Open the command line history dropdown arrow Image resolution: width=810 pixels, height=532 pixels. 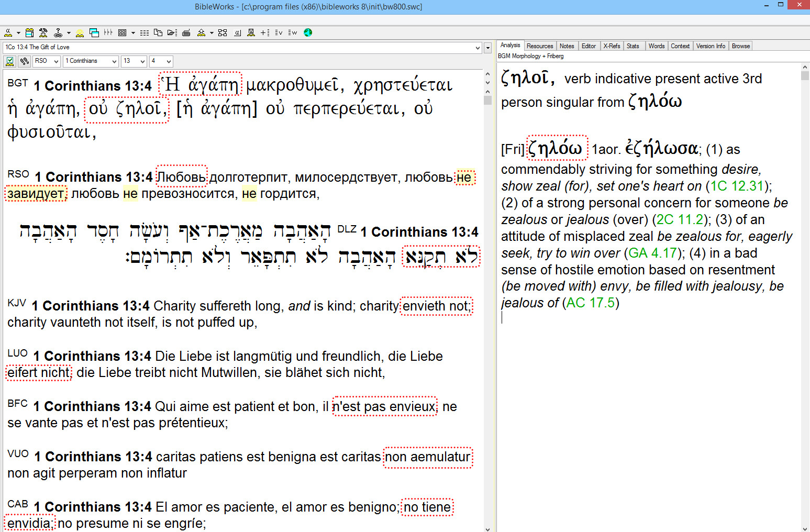478,48
